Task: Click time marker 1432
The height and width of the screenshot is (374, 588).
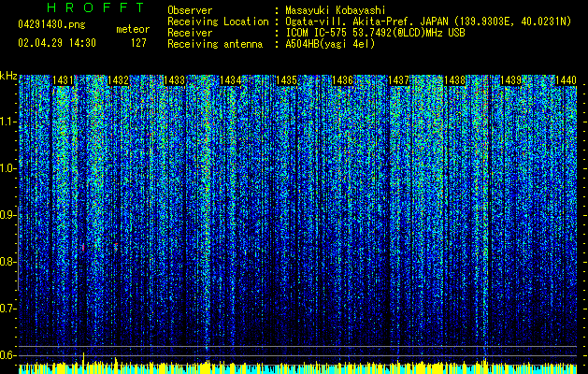Action: [119, 80]
